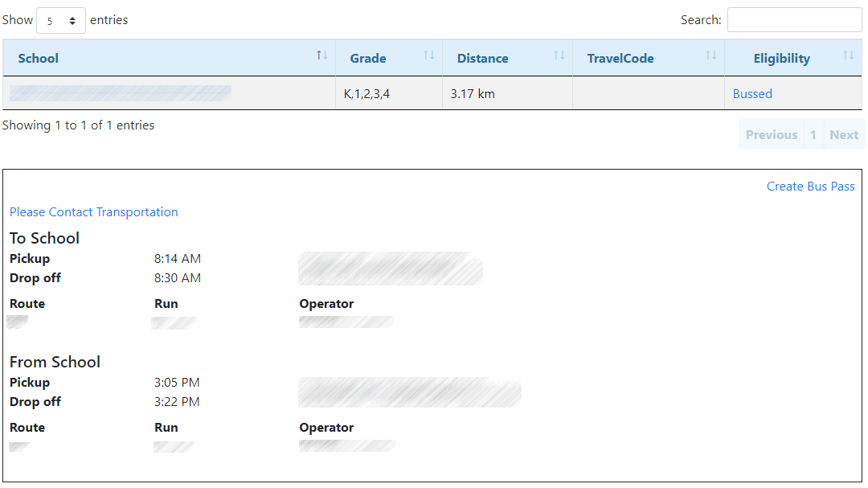
Task: Click the sort arrows in School column
Action: tap(321, 55)
